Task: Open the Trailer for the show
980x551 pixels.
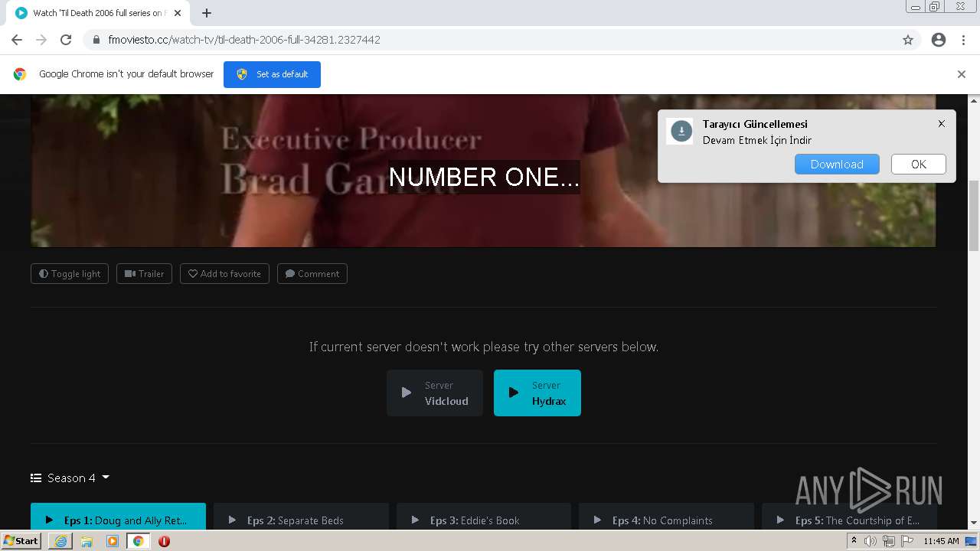Action: [144, 274]
